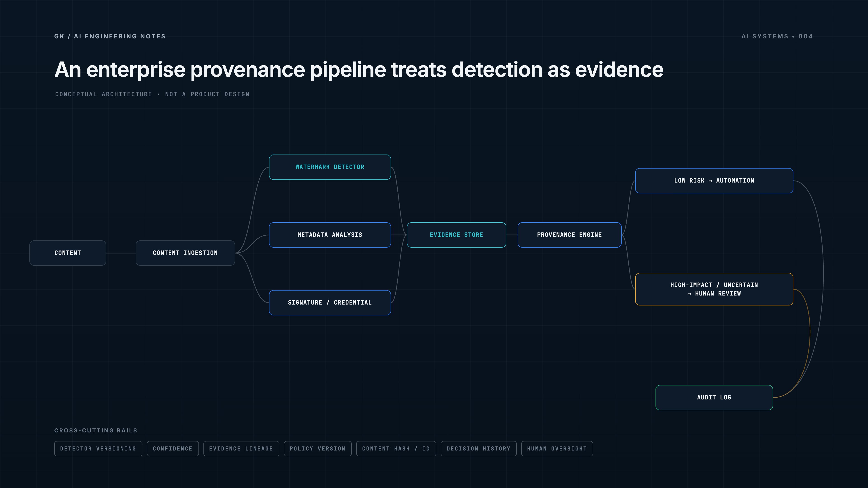The width and height of the screenshot is (868, 488).
Task: Click the SIGNATURE / CREDENTIAL node
Action: (x=330, y=303)
